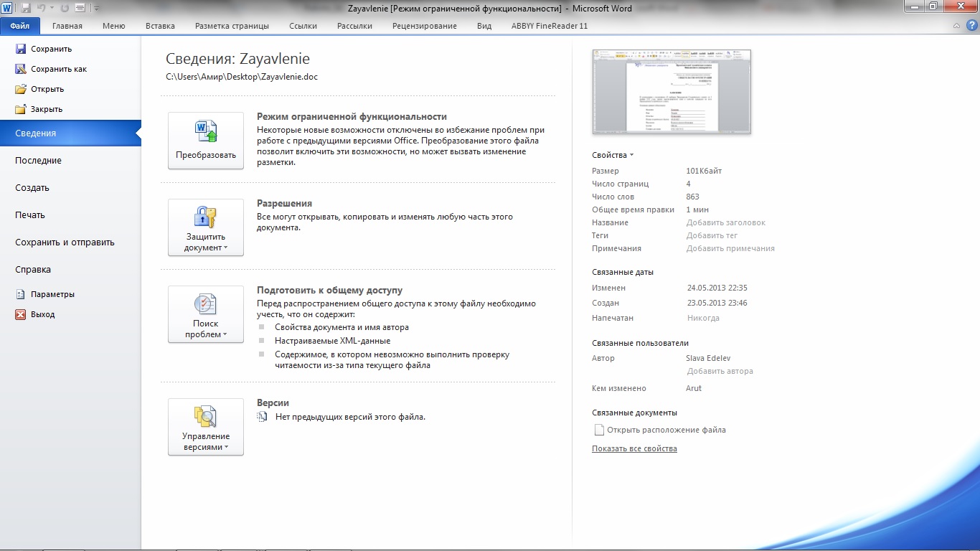Click the Undo arrow in Quick Access Toolbar
Image resolution: width=980 pixels, height=551 pixels.
[x=42, y=8]
